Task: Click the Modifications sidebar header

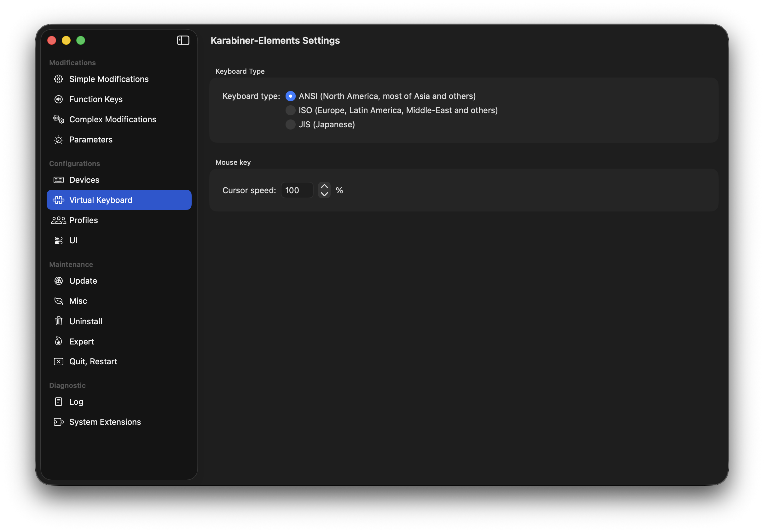Action: pos(72,62)
